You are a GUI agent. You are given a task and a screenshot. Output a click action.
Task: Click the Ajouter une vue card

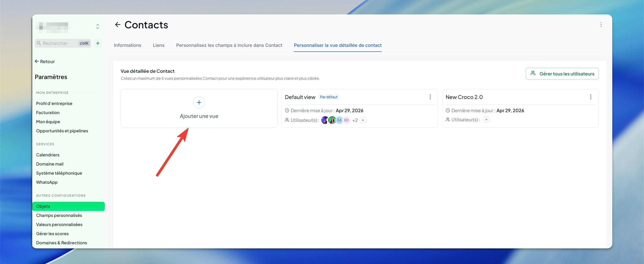click(199, 108)
